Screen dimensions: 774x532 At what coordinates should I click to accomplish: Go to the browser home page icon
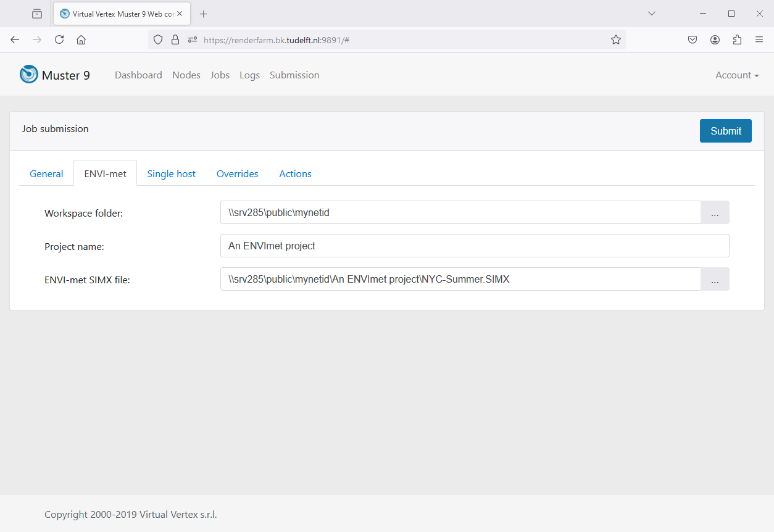tap(81, 39)
